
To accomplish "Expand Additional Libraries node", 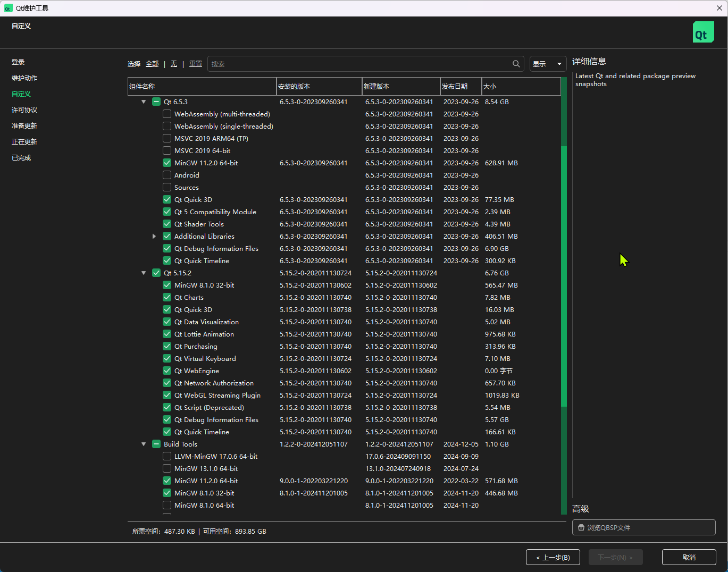I will [x=154, y=236].
